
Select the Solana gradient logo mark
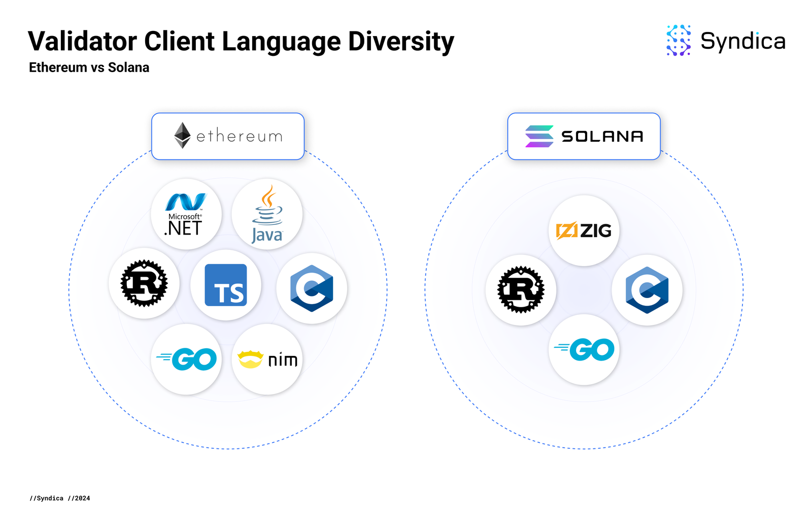pos(539,135)
